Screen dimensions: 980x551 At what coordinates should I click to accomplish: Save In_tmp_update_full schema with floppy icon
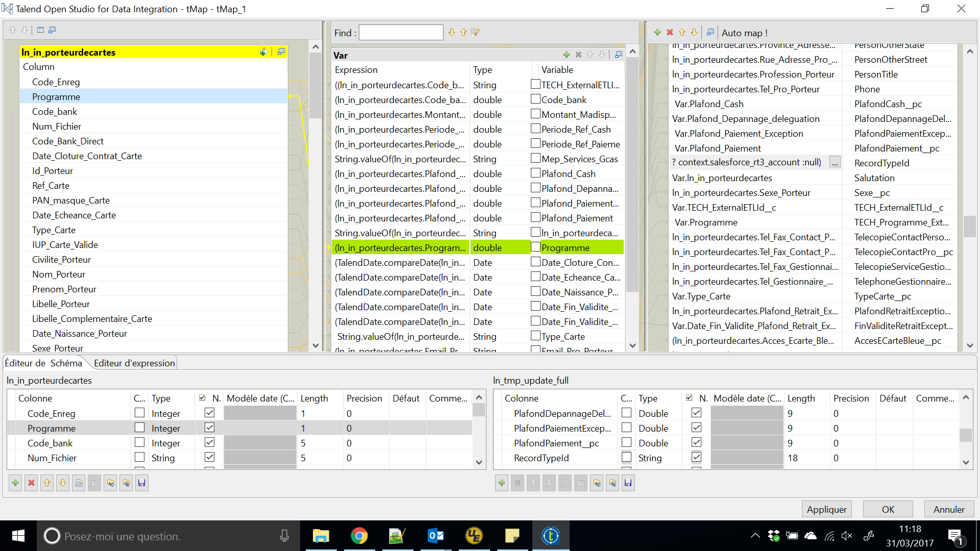pyautogui.click(x=628, y=483)
